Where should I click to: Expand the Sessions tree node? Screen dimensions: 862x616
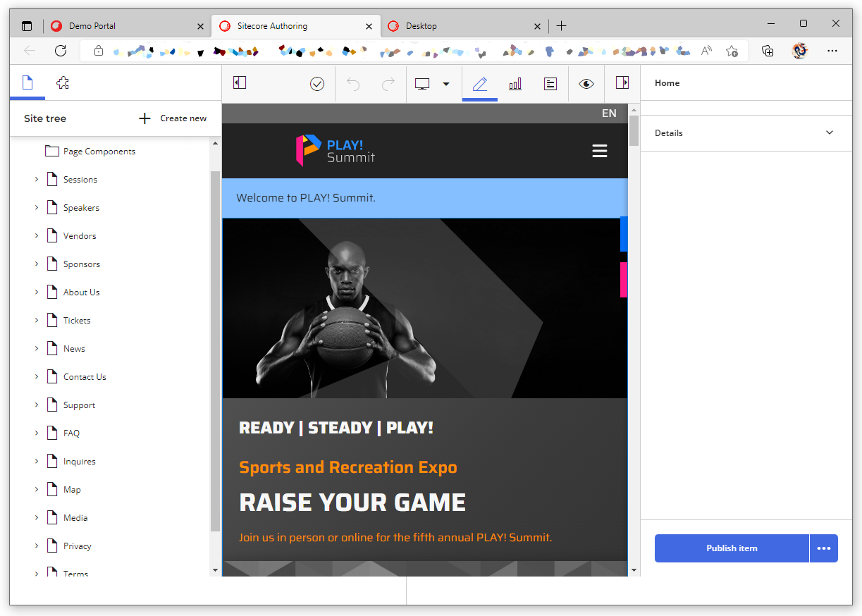click(x=37, y=179)
